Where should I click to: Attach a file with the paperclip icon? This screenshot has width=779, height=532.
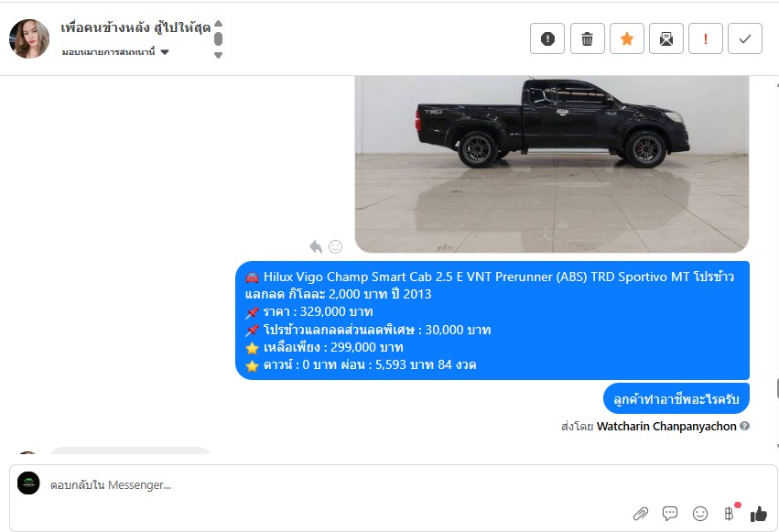(x=641, y=513)
